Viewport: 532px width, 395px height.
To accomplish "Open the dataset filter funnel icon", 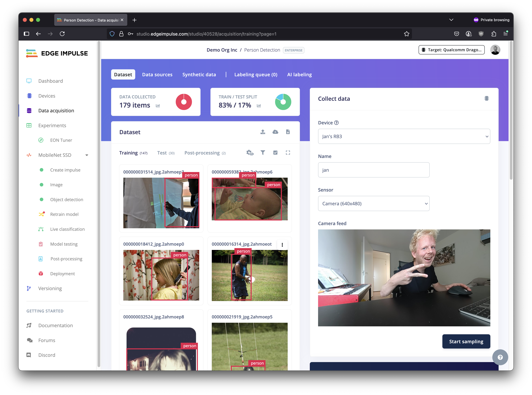I will [263, 153].
